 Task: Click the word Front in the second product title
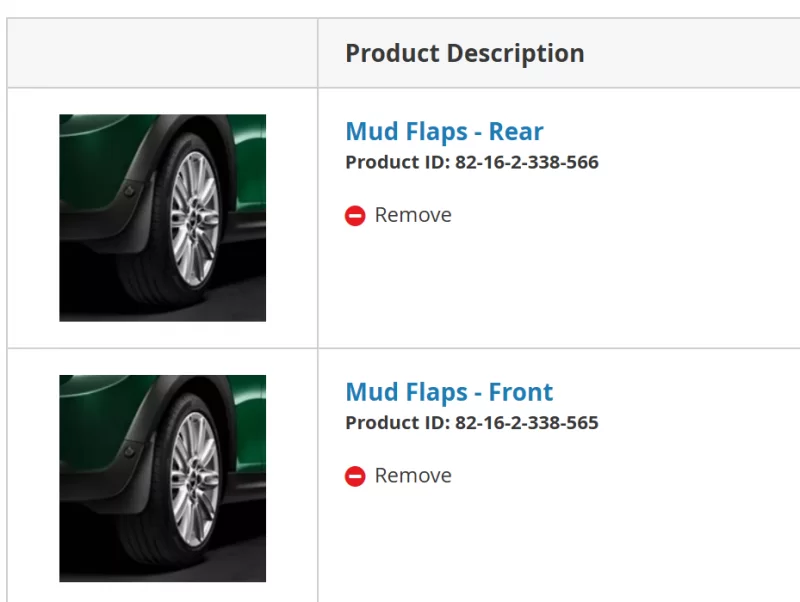tap(521, 392)
